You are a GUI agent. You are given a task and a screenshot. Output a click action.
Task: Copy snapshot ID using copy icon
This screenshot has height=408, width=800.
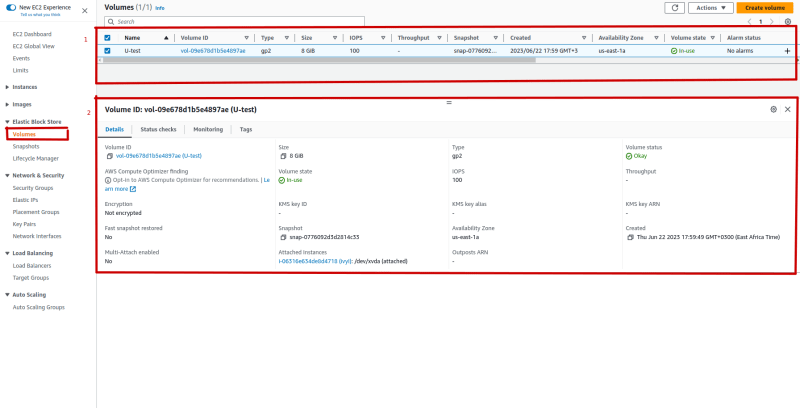(x=283, y=237)
